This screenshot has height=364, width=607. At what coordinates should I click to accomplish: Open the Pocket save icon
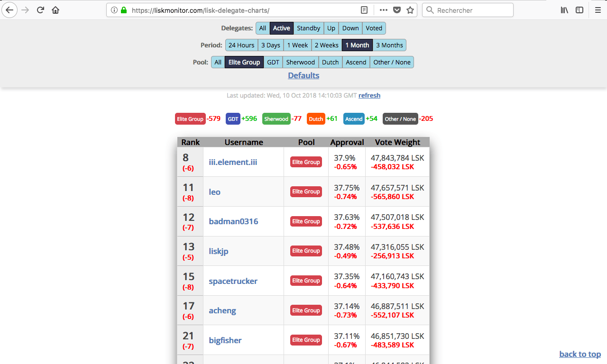397,10
